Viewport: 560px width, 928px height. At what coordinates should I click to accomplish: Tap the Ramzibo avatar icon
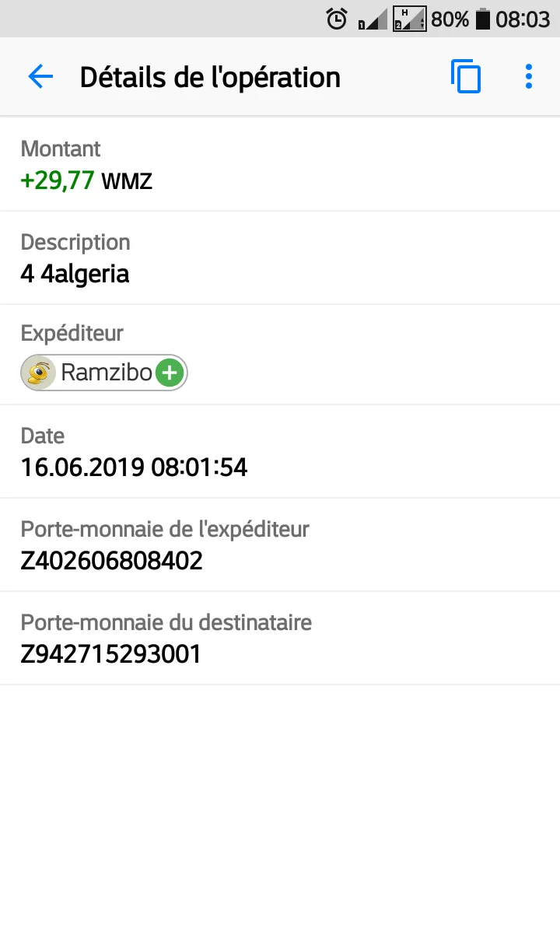pyautogui.click(x=39, y=373)
